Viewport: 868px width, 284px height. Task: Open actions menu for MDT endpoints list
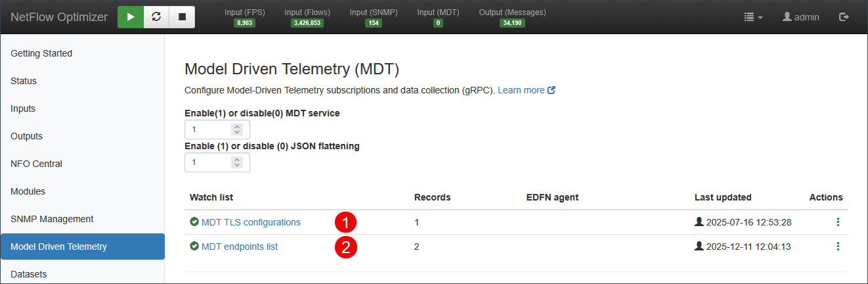[x=838, y=247]
